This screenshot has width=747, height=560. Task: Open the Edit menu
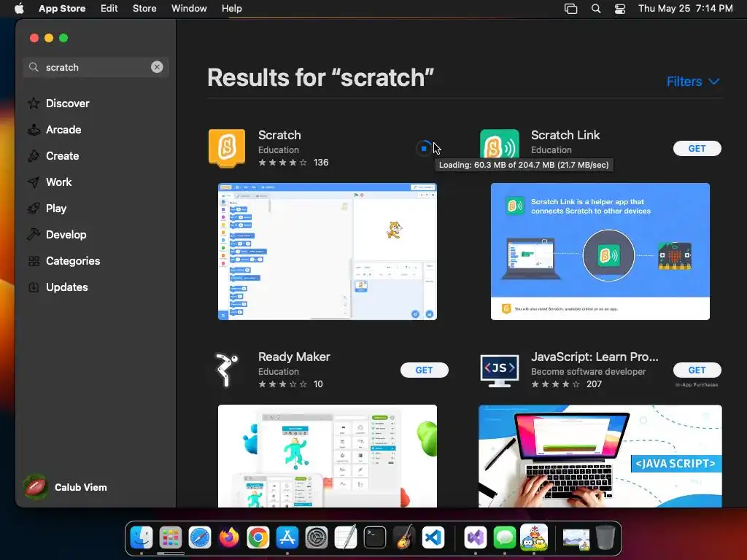[109, 8]
